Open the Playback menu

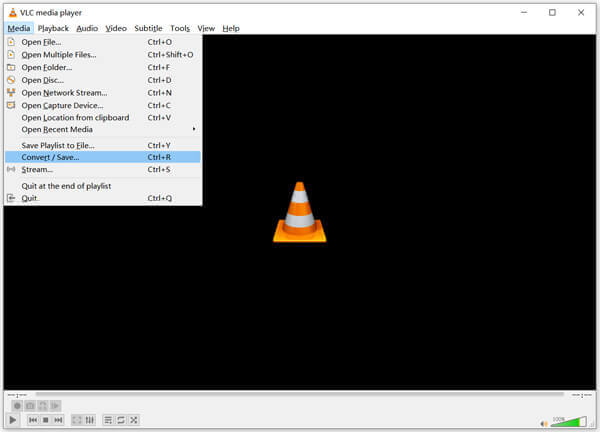coord(53,28)
